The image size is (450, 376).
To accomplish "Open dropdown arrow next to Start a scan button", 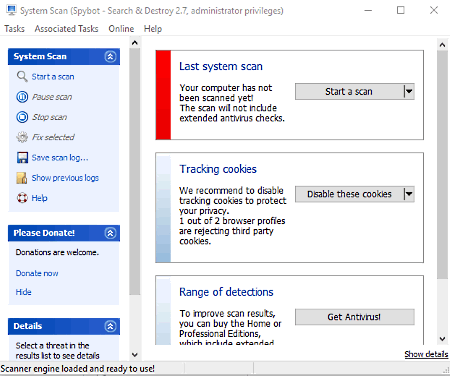I will pyautogui.click(x=409, y=91).
